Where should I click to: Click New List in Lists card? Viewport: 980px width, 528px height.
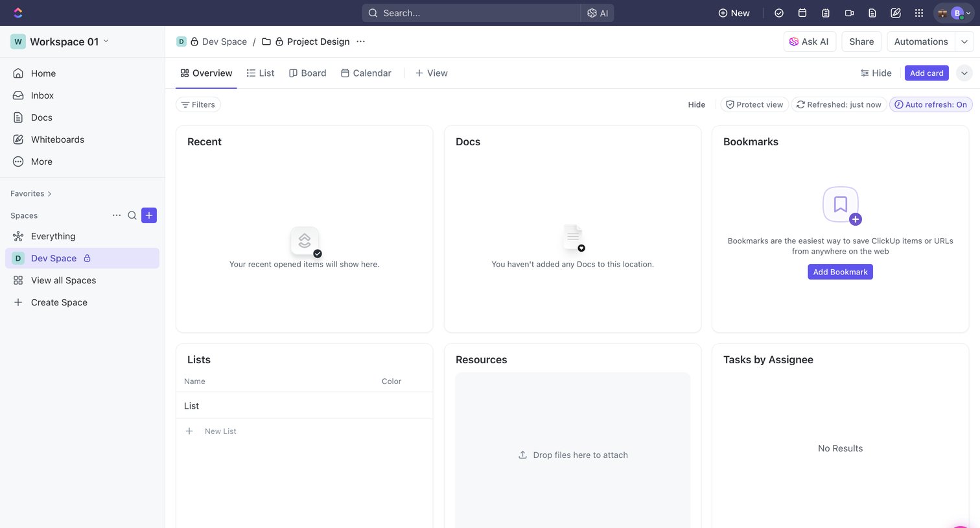click(220, 431)
